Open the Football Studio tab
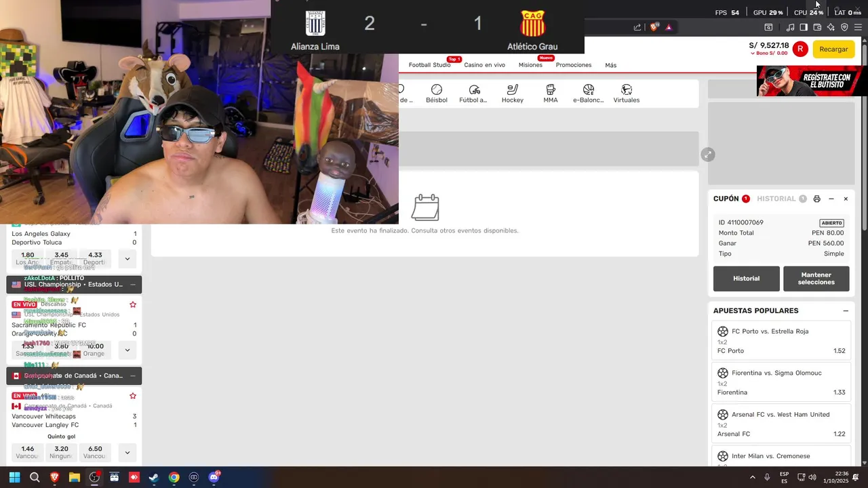 click(x=429, y=65)
